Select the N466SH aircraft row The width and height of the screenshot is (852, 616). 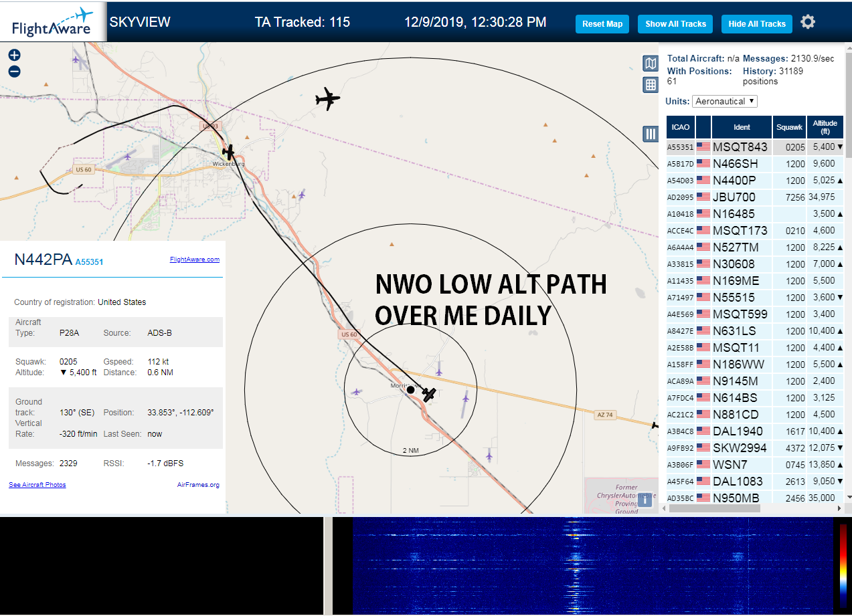pos(755,163)
